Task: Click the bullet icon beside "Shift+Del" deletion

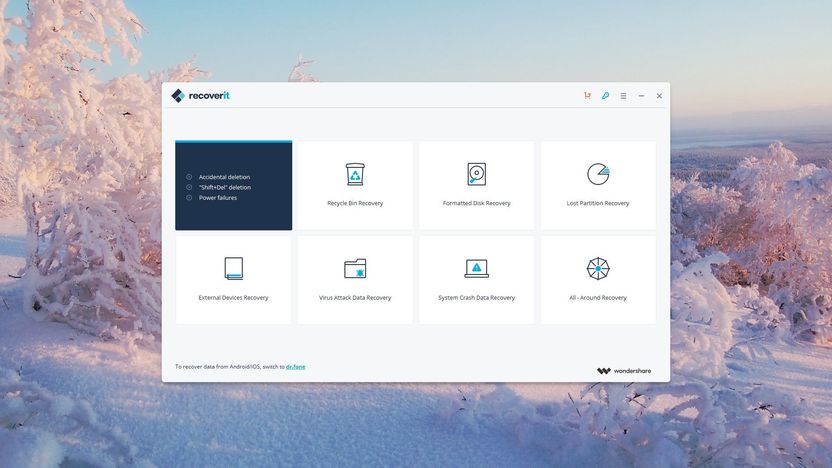Action: click(x=189, y=187)
